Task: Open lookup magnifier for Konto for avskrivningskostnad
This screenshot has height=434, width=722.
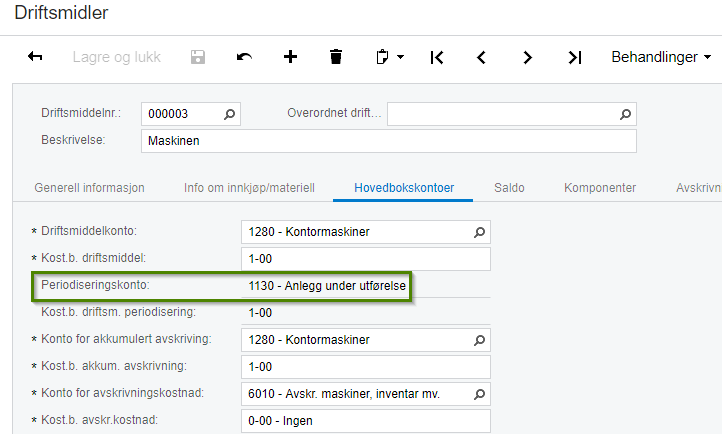Action: click(x=479, y=394)
